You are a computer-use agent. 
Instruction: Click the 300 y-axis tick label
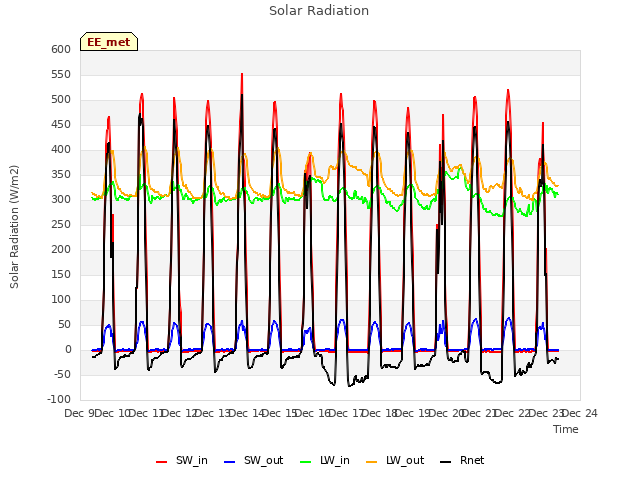click(x=61, y=200)
